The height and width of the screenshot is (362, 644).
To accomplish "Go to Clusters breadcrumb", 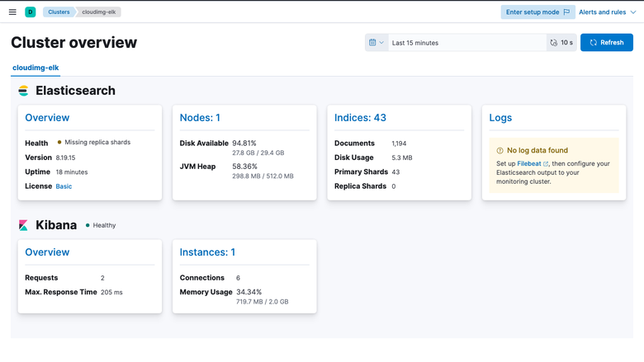I will (59, 12).
